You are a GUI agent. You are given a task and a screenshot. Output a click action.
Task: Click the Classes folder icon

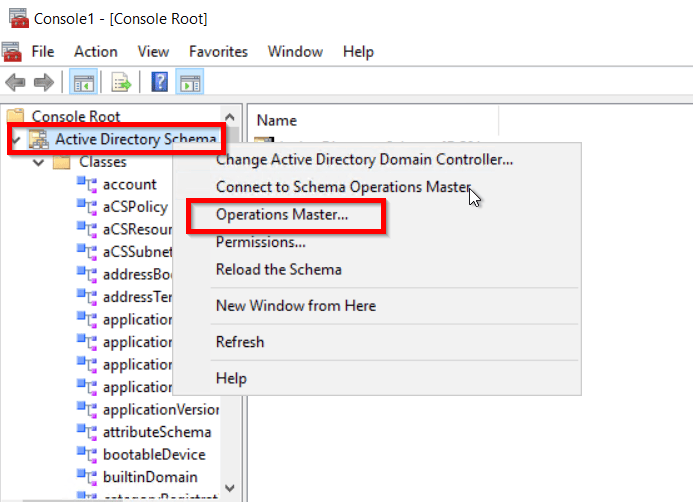[61, 162]
